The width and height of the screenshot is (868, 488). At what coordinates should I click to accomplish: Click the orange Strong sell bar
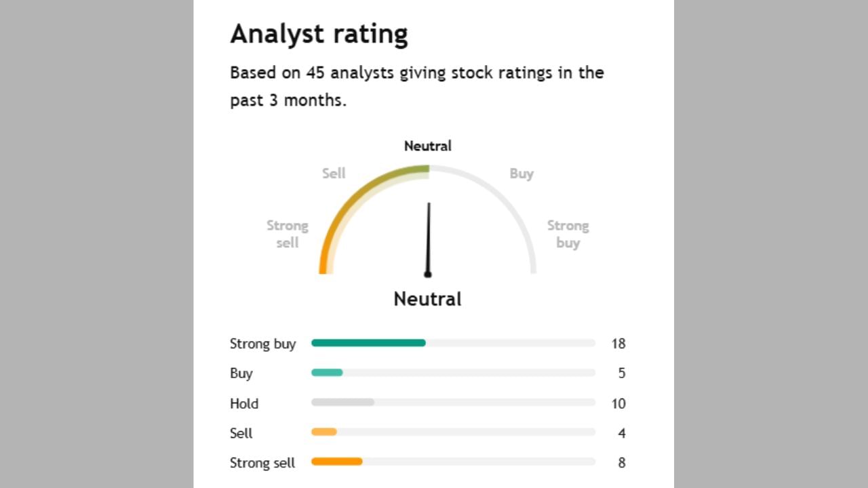point(336,462)
